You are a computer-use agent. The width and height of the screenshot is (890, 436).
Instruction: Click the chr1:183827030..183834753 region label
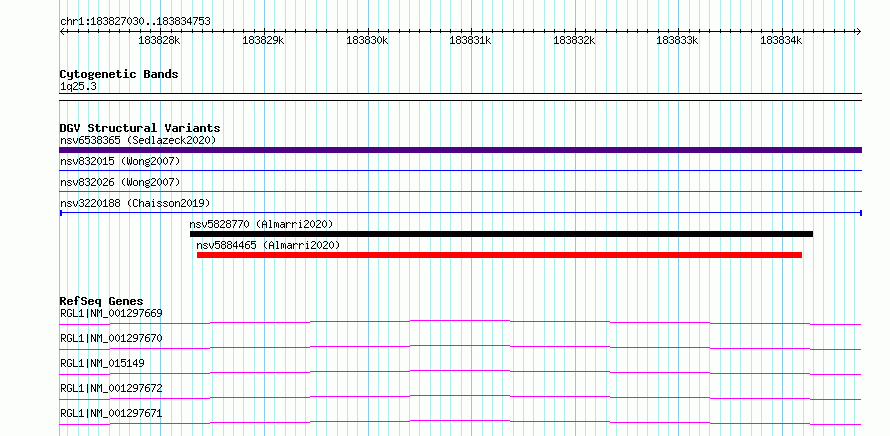point(135,22)
